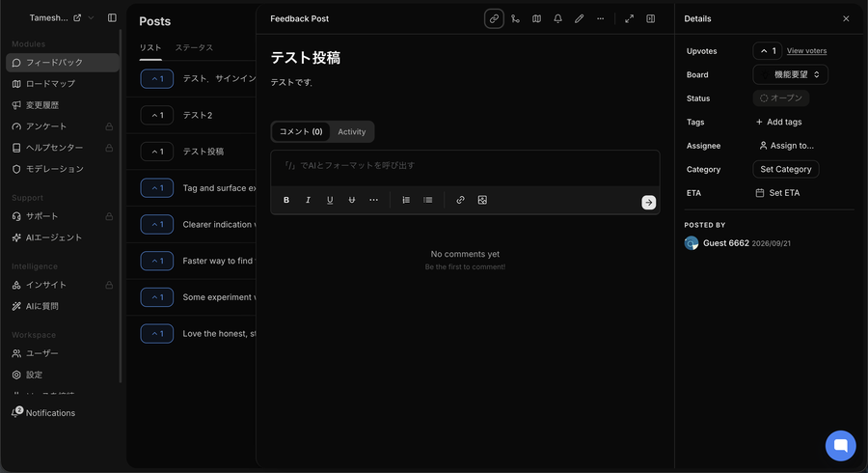
Task: Upvote the Tag and surface post
Action: (156, 188)
